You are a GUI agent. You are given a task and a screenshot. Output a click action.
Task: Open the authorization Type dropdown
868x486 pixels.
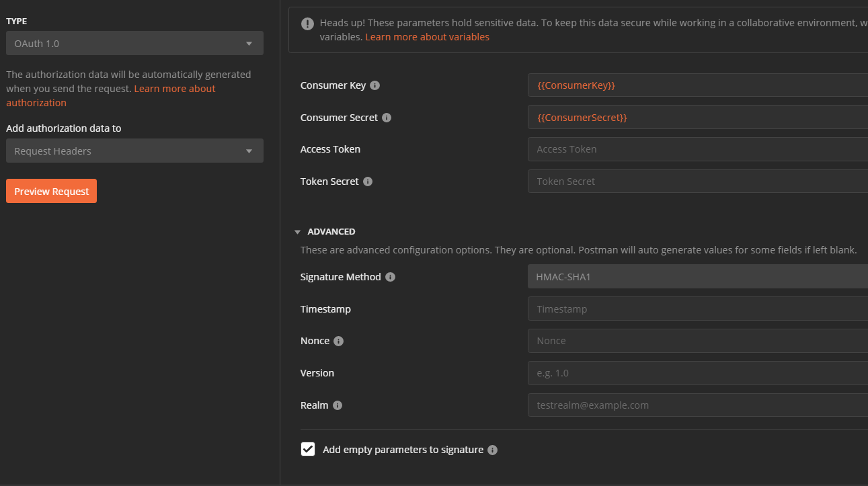pos(134,42)
